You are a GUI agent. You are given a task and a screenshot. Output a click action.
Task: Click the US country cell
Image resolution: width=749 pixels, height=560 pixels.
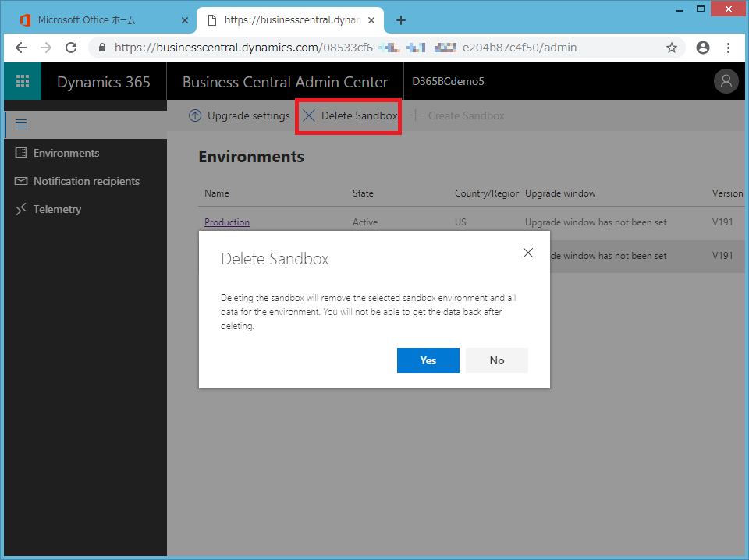460,222
